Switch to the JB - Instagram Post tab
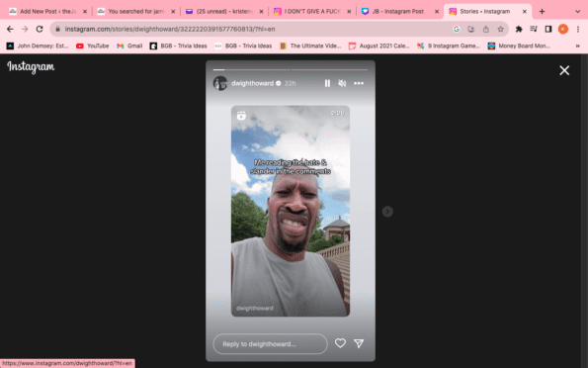The width and height of the screenshot is (588, 368). point(400,12)
